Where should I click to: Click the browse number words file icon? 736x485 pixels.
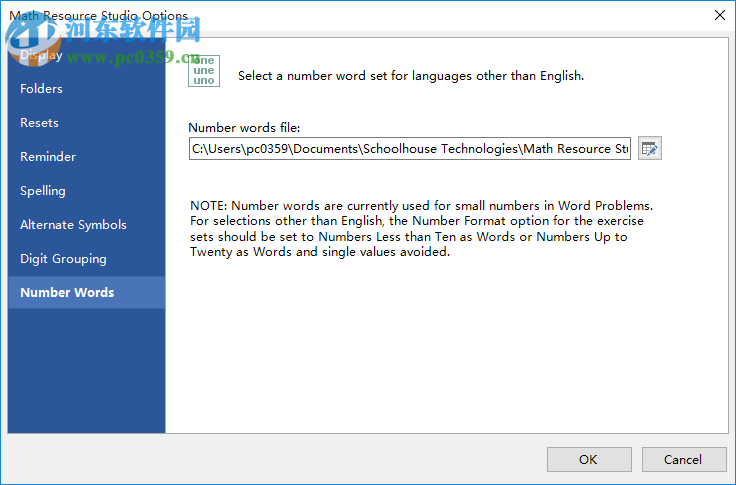[x=650, y=148]
